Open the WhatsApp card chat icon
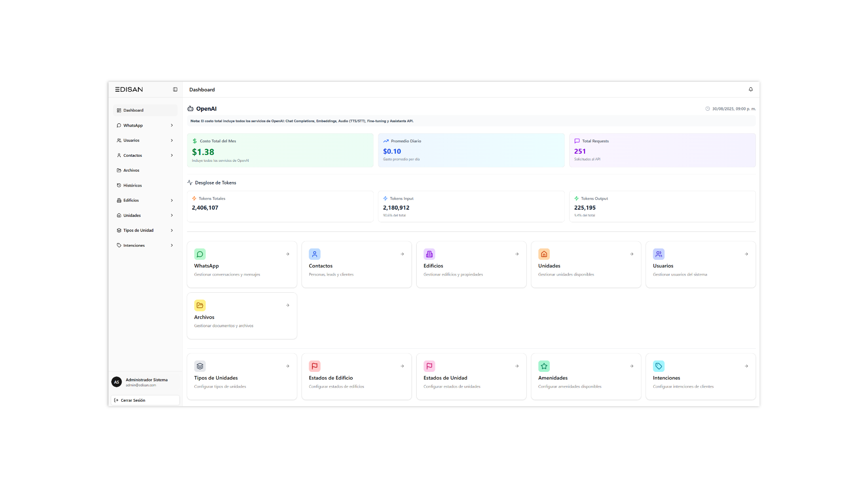Viewport: 868px width, 488px height. [x=200, y=254]
